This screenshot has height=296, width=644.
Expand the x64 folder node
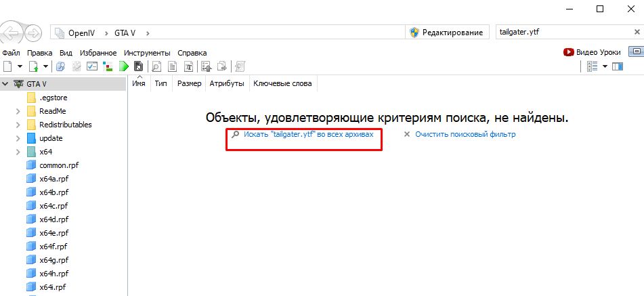[18, 152]
